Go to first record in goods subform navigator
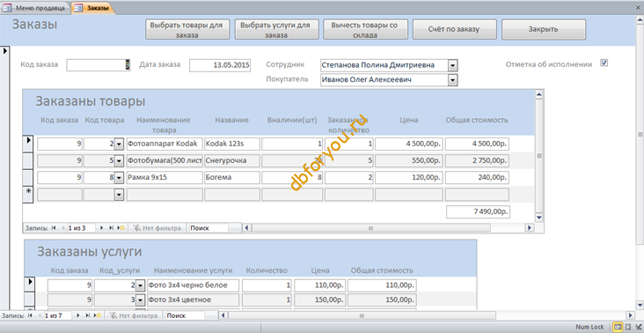644x333 pixels. (54, 228)
